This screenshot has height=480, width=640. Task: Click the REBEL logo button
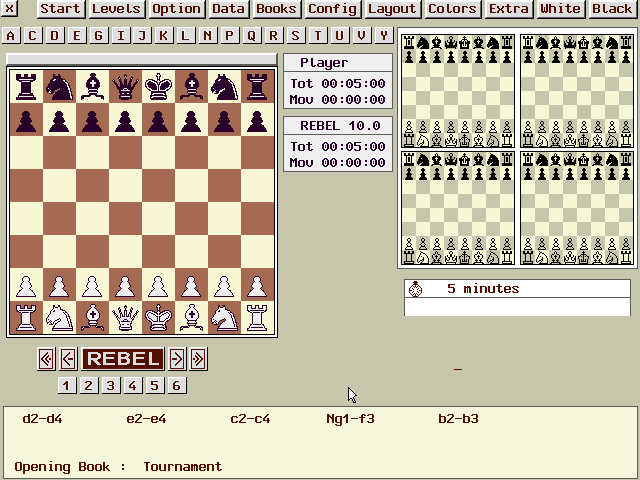[123, 359]
